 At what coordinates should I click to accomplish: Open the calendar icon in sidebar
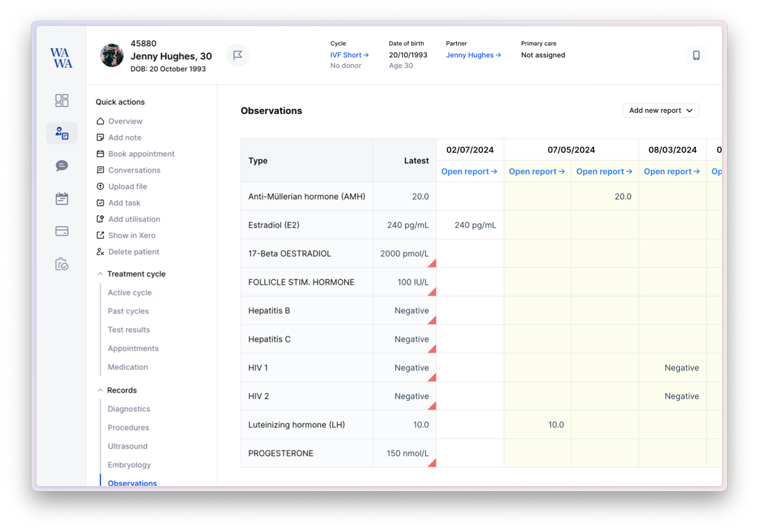(x=62, y=199)
